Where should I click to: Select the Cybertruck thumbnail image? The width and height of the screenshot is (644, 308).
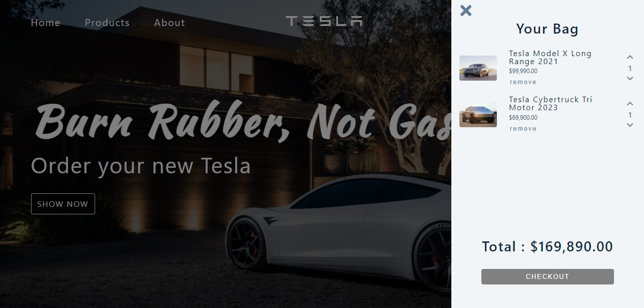click(x=478, y=115)
